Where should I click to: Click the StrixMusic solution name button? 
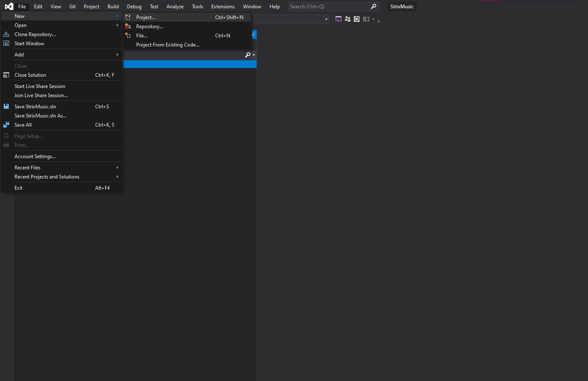pyautogui.click(x=402, y=7)
